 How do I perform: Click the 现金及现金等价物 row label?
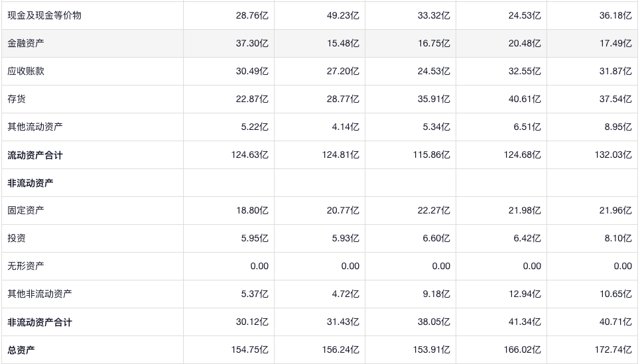click(x=44, y=15)
